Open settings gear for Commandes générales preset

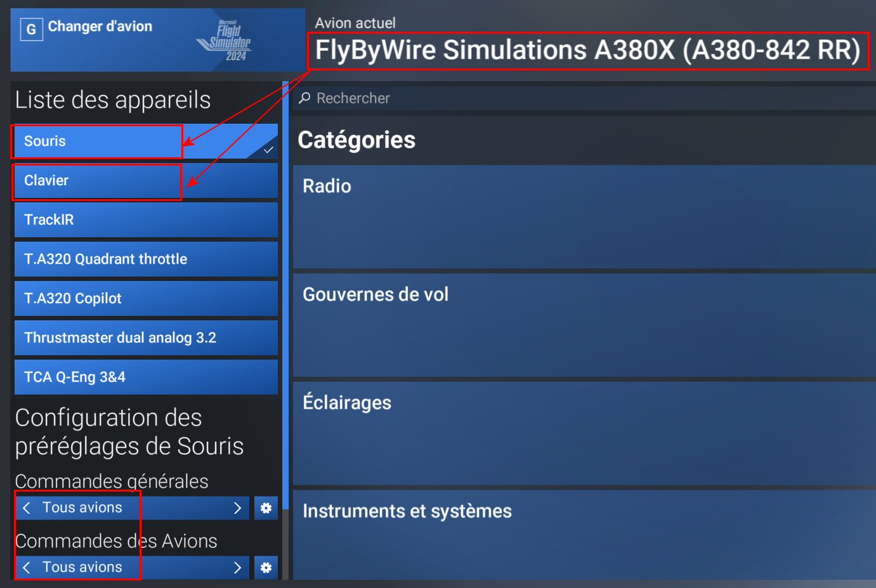coord(266,508)
